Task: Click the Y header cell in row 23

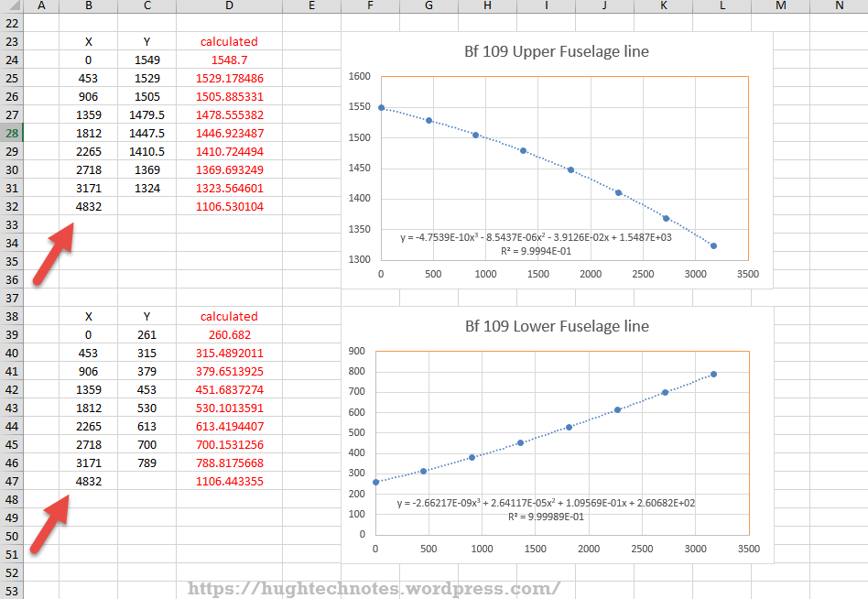Action: (x=147, y=41)
